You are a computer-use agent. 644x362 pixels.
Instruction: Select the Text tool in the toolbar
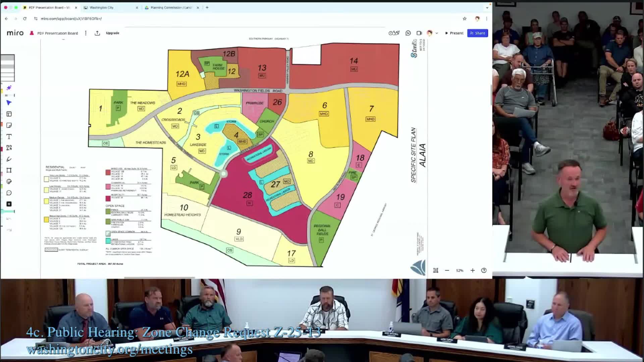click(9, 136)
